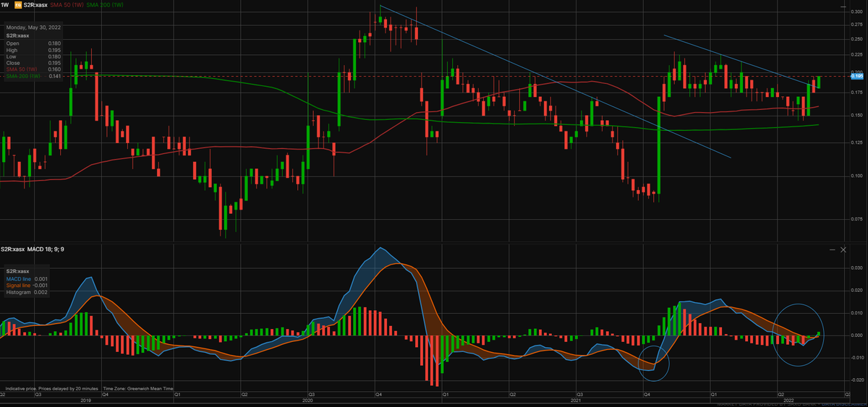Screen dimensions: 868x407
Task: Click the current price tag 0.195 on price axis
Action: 857,76
